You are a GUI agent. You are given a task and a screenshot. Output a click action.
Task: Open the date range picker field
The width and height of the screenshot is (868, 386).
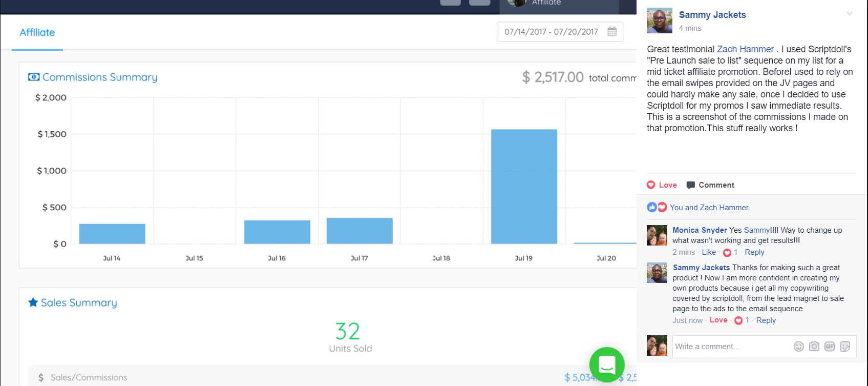[x=560, y=32]
